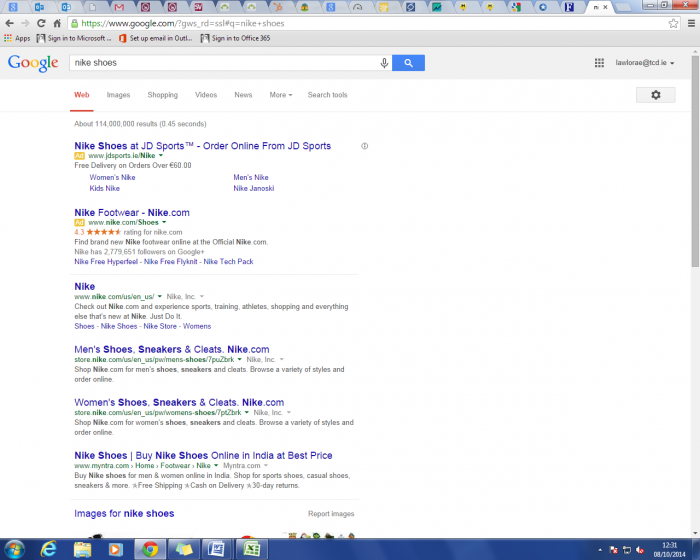
Task: Switch to Word in the taskbar
Action: 217,549
